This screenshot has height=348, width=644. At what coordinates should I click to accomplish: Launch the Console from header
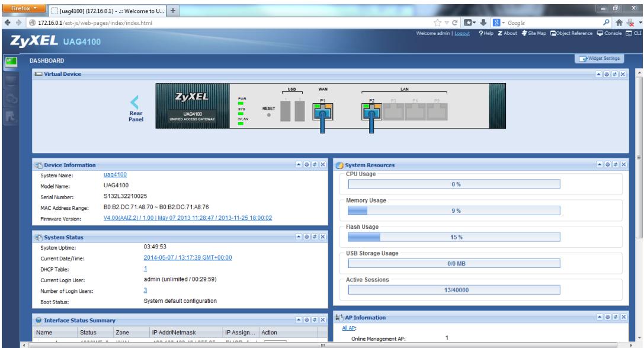610,33
